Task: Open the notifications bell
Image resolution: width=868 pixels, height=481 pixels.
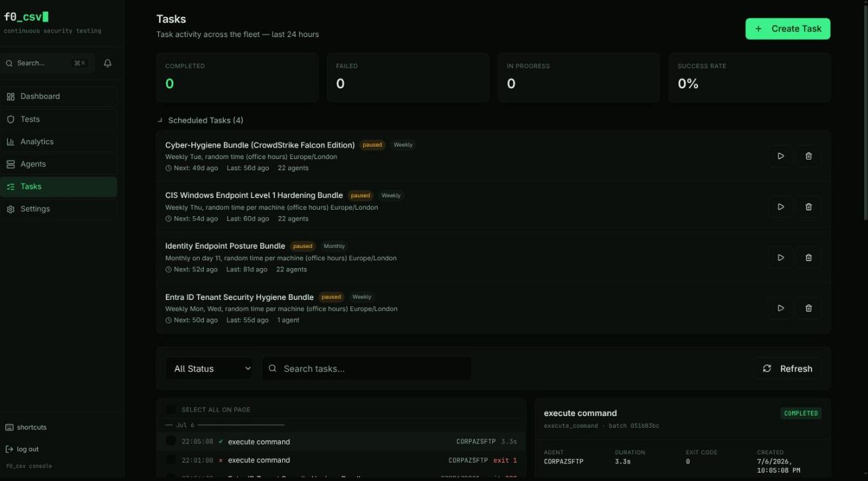Action: click(108, 63)
